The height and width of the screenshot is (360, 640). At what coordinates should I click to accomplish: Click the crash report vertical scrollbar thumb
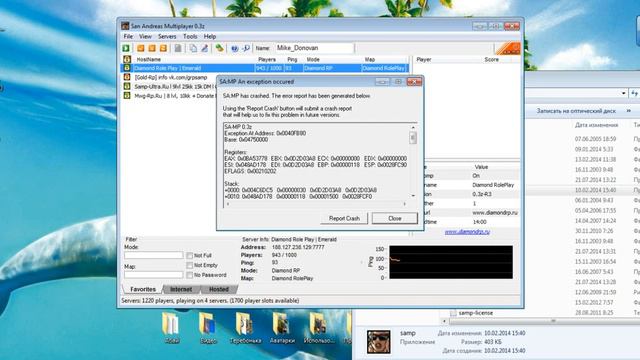(x=413, y=138)
